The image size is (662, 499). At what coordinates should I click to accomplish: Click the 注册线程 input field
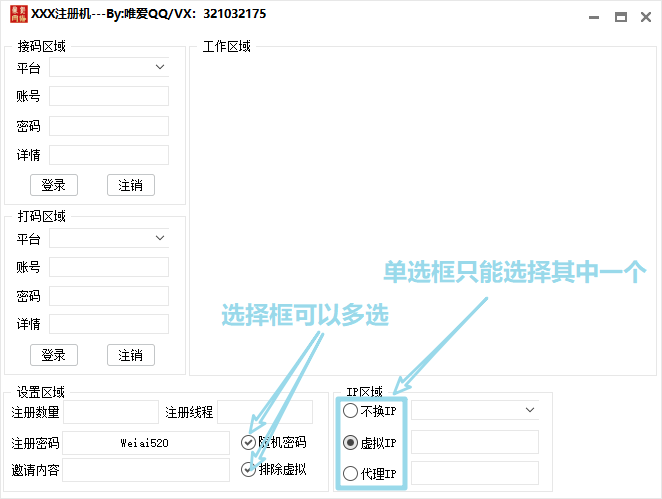pos(265,412)
